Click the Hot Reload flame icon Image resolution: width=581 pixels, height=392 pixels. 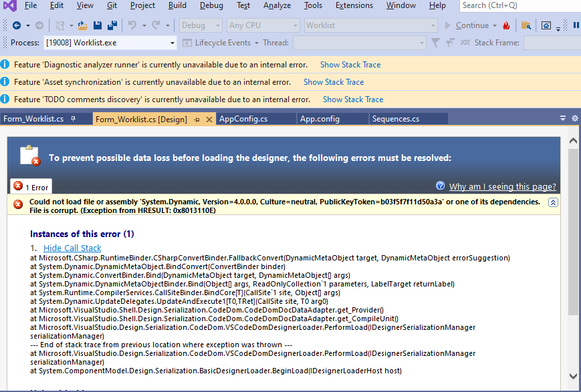[506, 25]
